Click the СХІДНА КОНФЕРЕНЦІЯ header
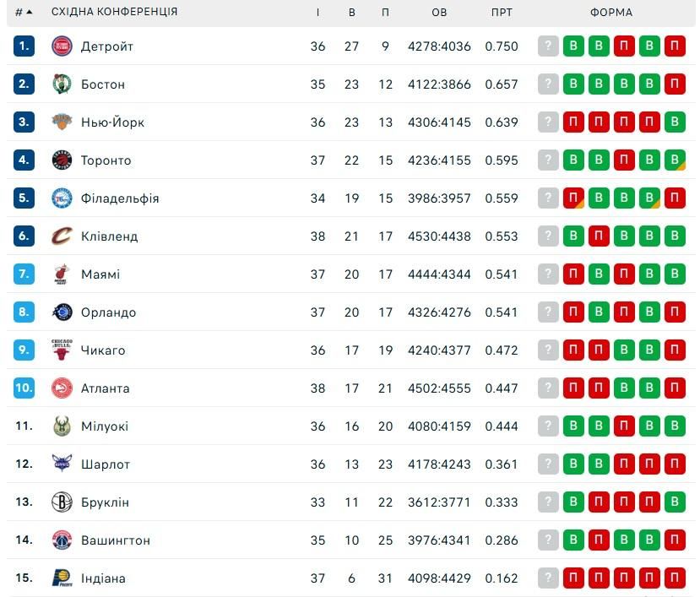Screen dimensions: 700x597 coord(114,13)
